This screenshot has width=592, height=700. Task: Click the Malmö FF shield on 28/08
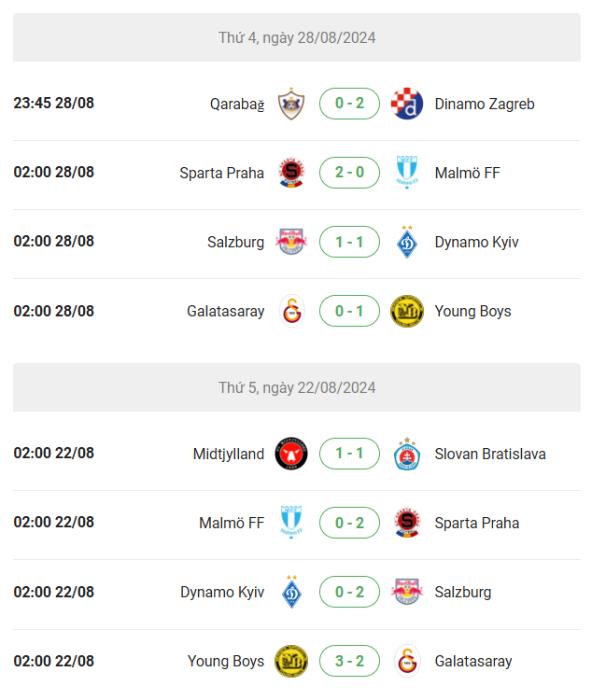click(x=406, y=173)
